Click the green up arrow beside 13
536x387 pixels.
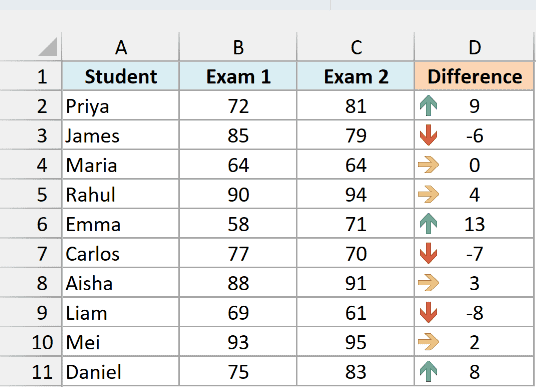pos(428,224)
